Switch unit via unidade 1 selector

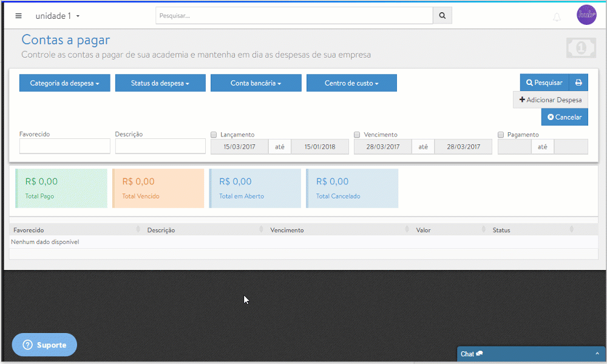58,16
